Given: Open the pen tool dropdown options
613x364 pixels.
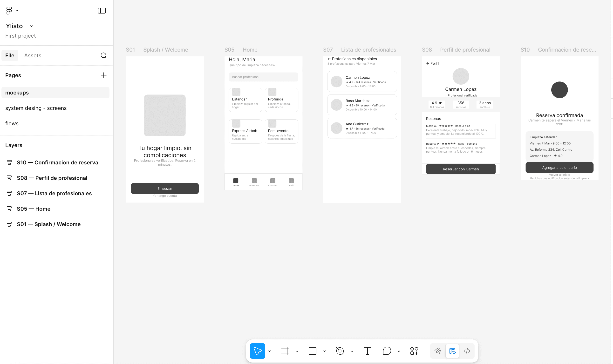Looking at the screenshot, I should 352,351.
